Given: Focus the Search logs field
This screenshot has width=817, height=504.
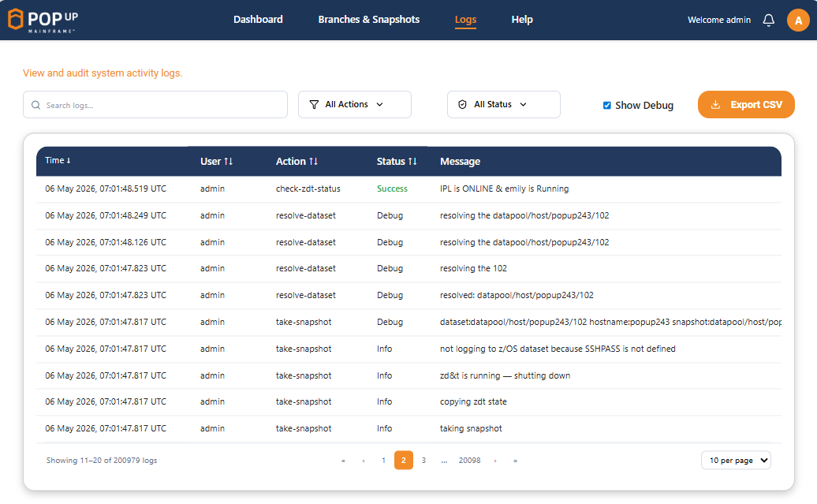Looking at the screenshot, I should coord(155,105).
